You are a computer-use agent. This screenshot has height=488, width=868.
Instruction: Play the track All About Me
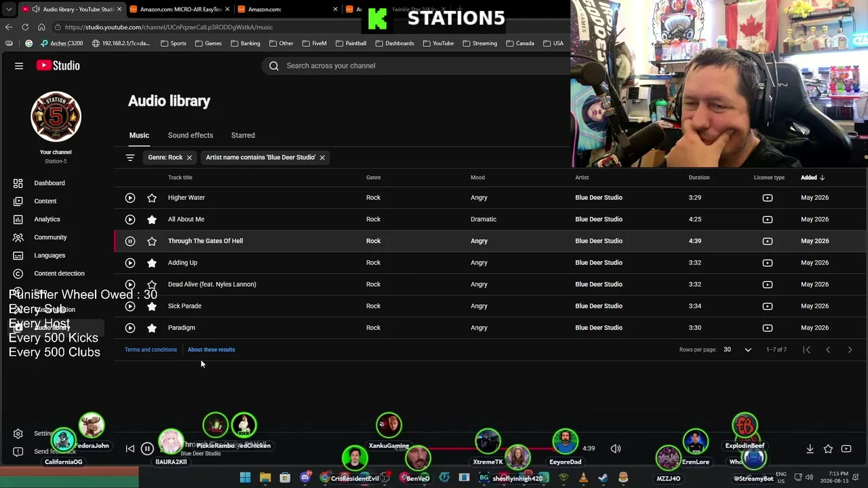click(x=130, y=220)
